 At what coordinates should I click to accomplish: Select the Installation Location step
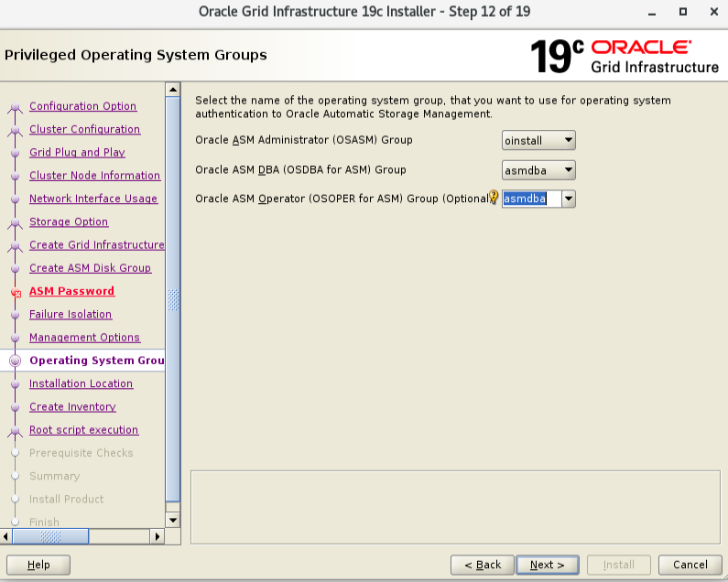[81, 383]
